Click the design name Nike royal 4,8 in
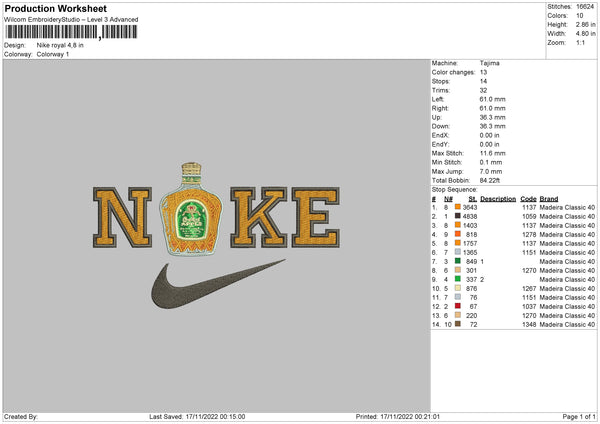The height and width of the screenshot is (424, 600). 60,45
